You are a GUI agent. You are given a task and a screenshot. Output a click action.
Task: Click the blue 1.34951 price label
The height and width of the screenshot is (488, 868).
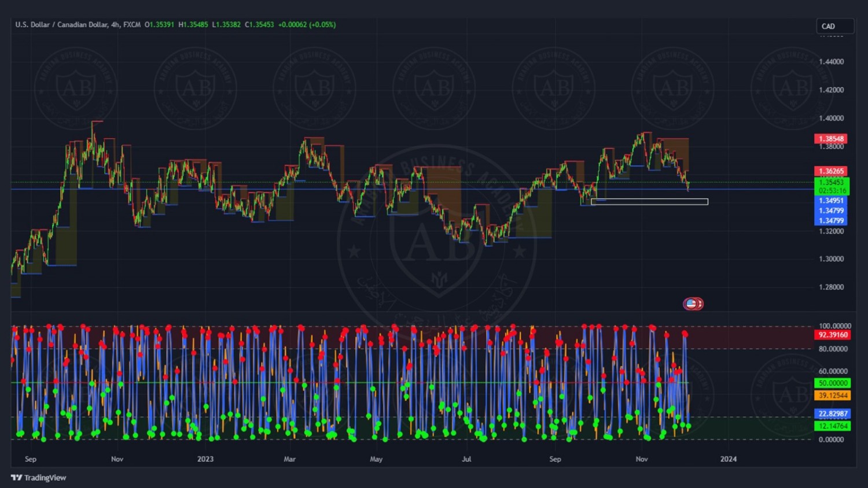pos(831,201)
